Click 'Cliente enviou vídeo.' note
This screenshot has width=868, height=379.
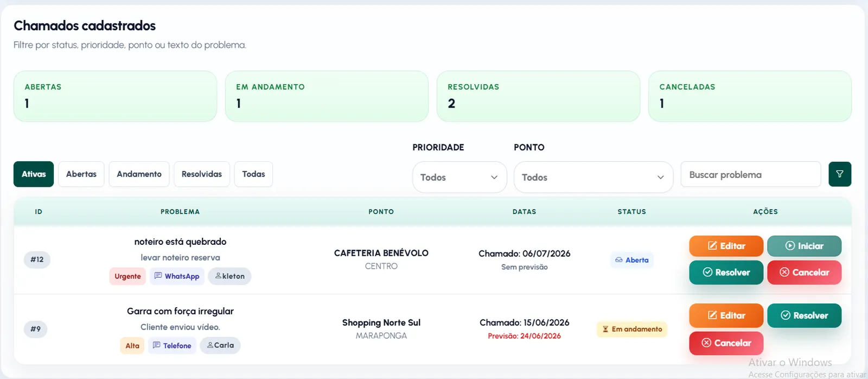[x=180, y=327]
